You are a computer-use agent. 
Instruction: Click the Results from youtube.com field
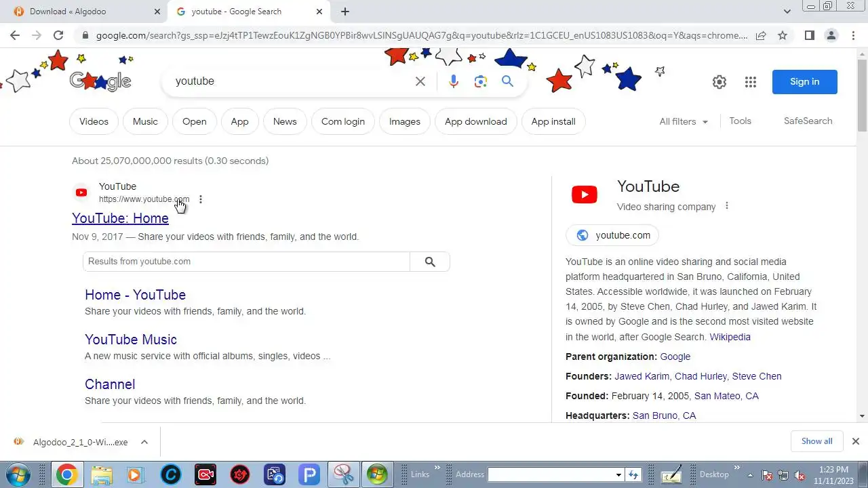pos(246,262)
